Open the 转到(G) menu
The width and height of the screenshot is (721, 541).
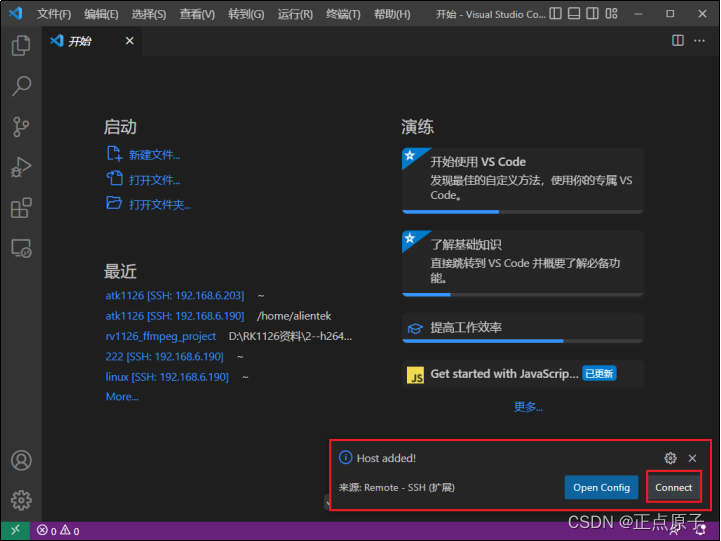tap(246, 14)
